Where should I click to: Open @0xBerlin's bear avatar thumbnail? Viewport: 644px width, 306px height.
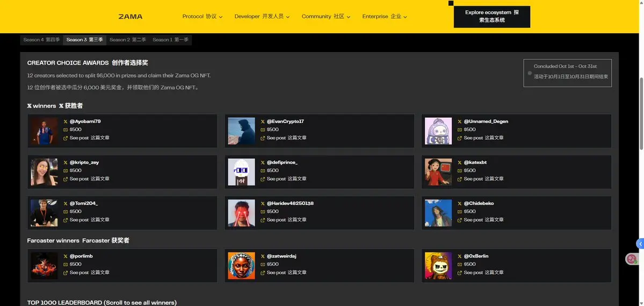[438, 266]
